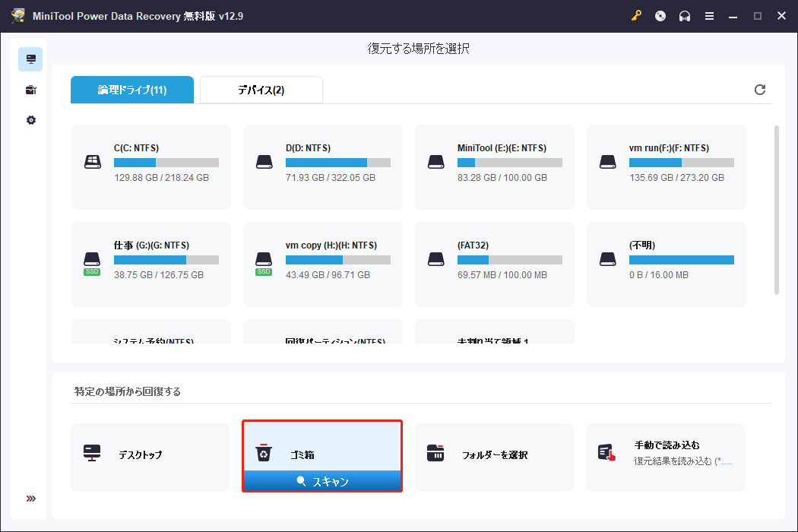Minimize the MiniTool window
The image size is (798, 532).
pos(733,16)
